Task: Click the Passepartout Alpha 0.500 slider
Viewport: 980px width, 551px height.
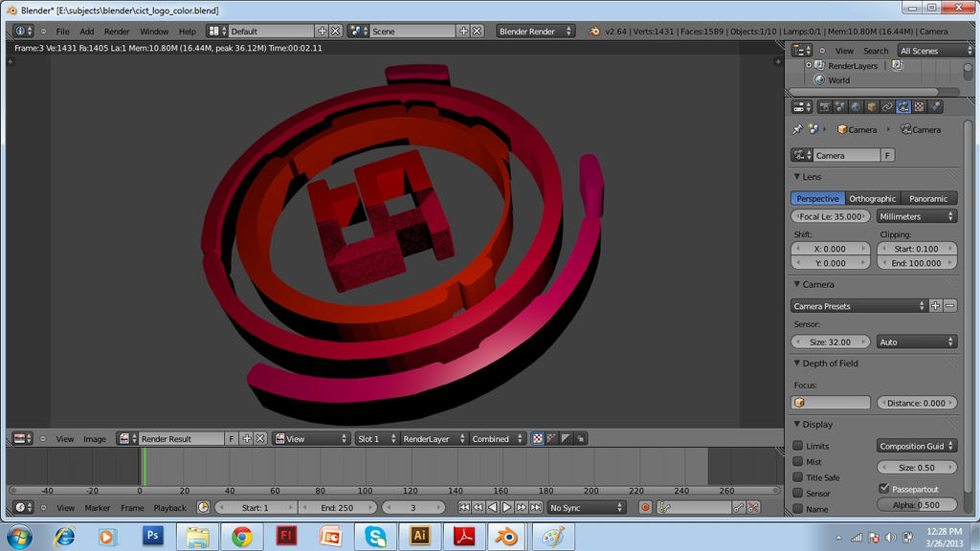Action: pyautogui.click(x=916, y=505)
